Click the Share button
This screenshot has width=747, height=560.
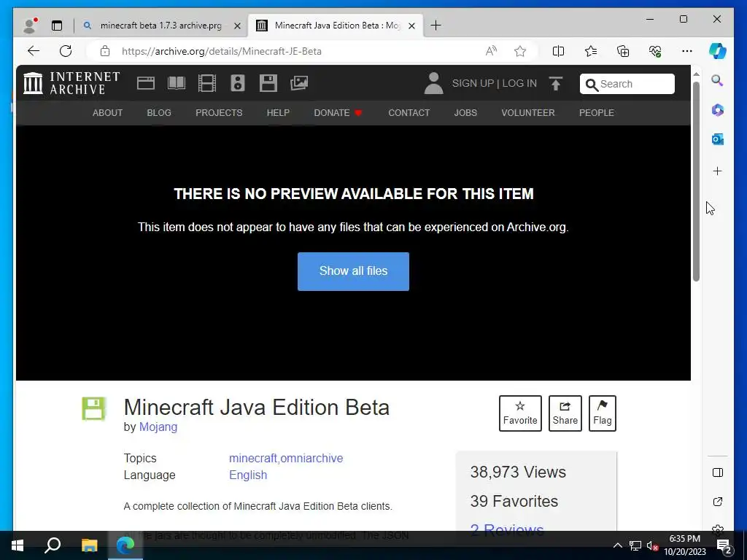click(565, 413)
